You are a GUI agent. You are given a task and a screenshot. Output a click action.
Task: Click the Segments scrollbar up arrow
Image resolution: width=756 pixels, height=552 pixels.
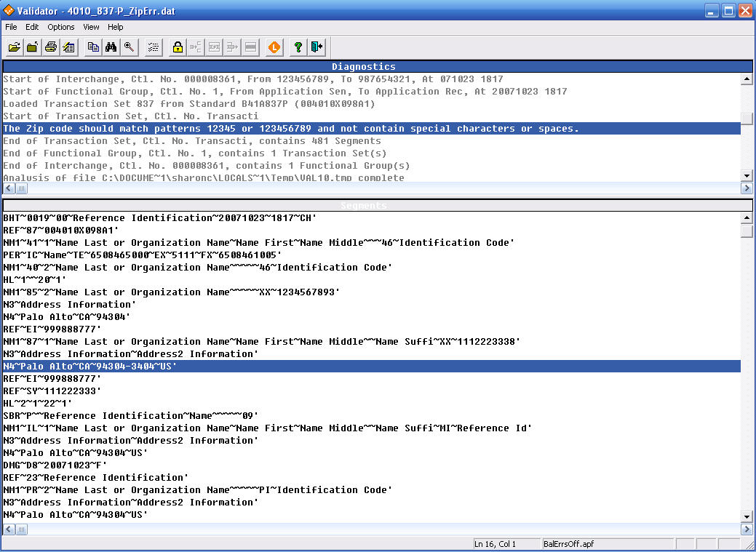pyautogui.click(x=747, y=218)
